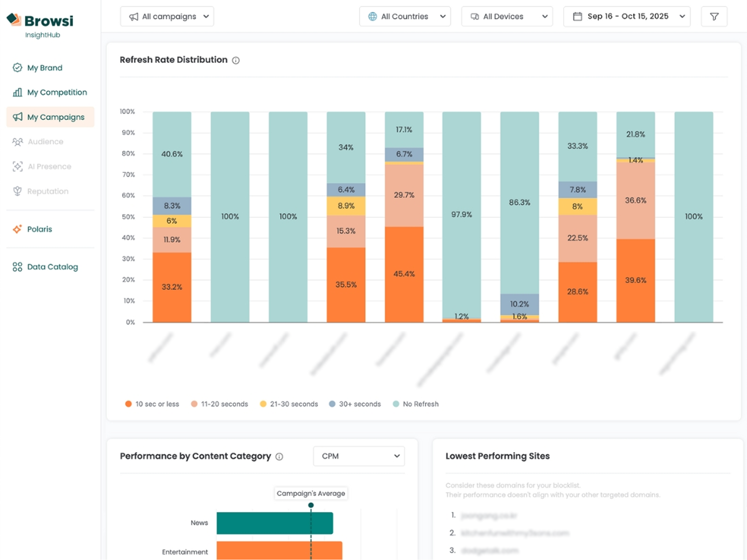Hide the '30+ seconds' legend series
747x560 pixels.
pyautogui.click(x=355, y=404)
